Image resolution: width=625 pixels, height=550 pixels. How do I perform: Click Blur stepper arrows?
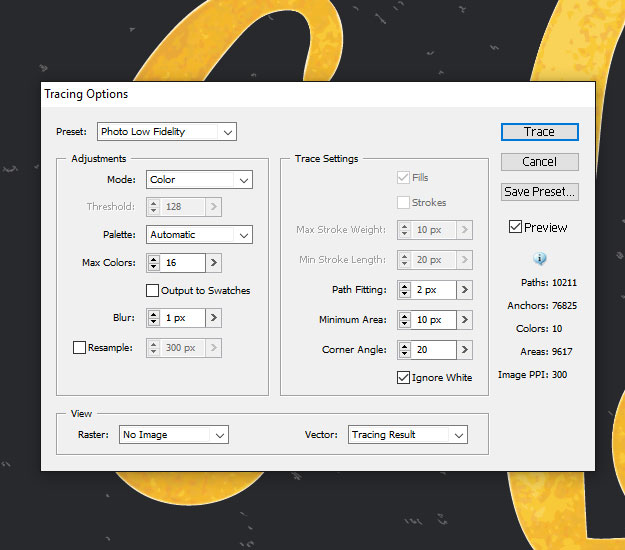[153, 318]
